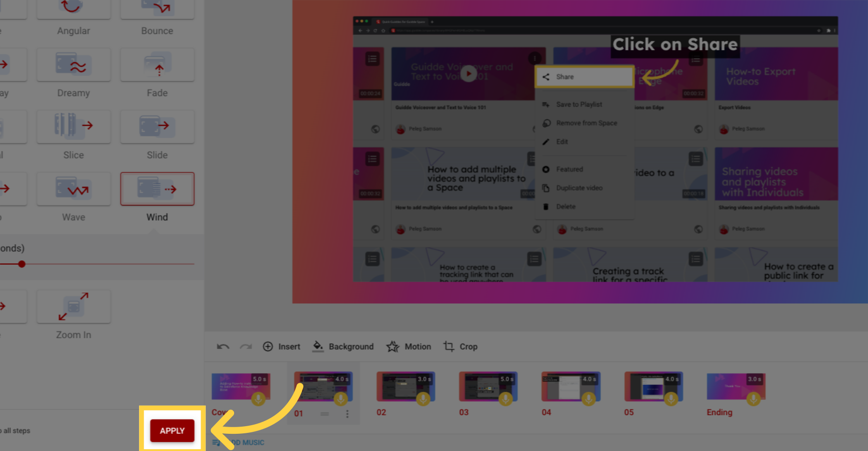
Task: Click the 4.0 s duration on step 01
Action: tap(342, 379)
